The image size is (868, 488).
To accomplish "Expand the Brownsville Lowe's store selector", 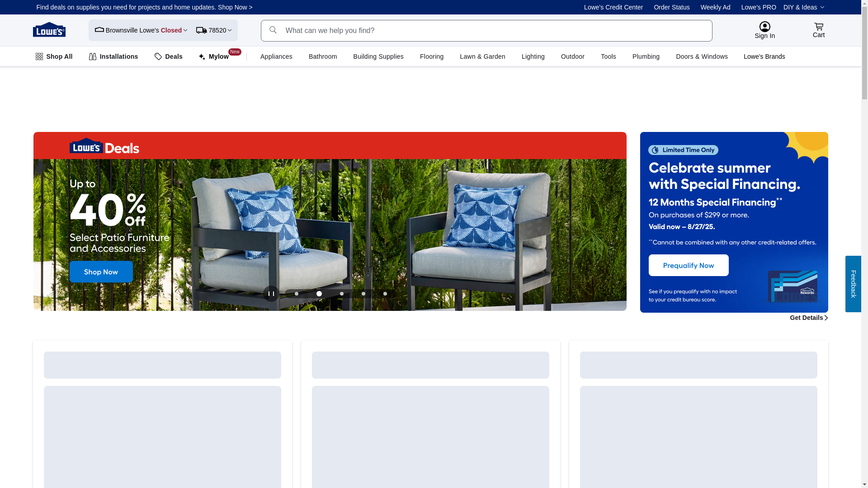I will [x=141, y=30].
